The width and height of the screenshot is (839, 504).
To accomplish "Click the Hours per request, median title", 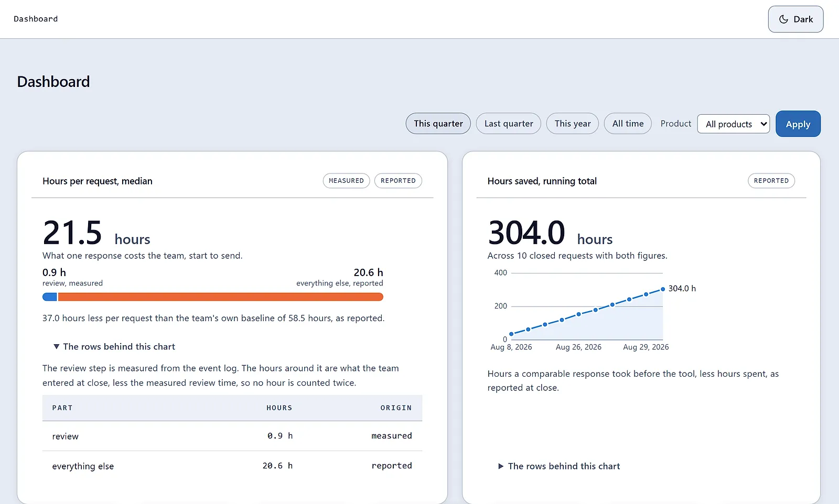I will coord(98,181).
